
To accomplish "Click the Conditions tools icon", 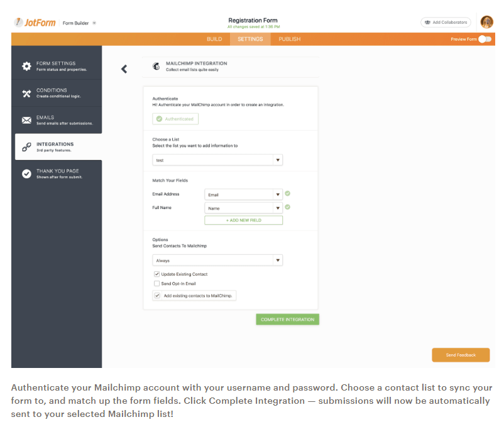I will click(26, 93).
